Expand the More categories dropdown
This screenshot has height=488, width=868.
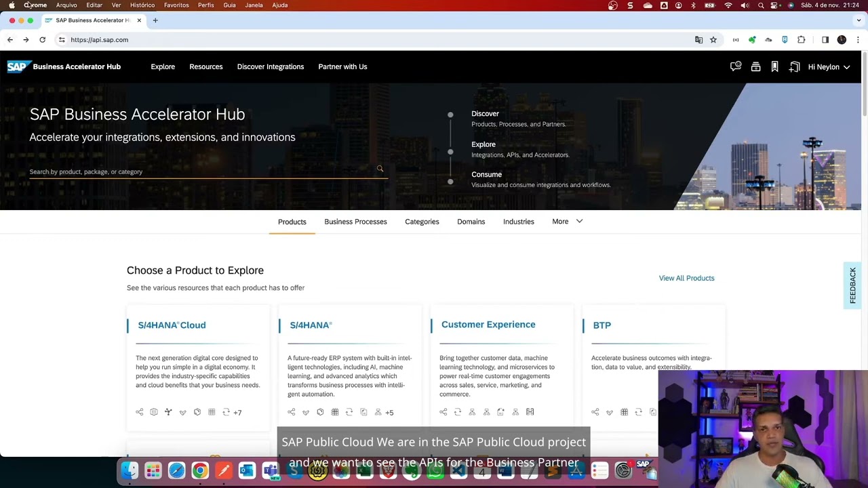coord(568,222)
